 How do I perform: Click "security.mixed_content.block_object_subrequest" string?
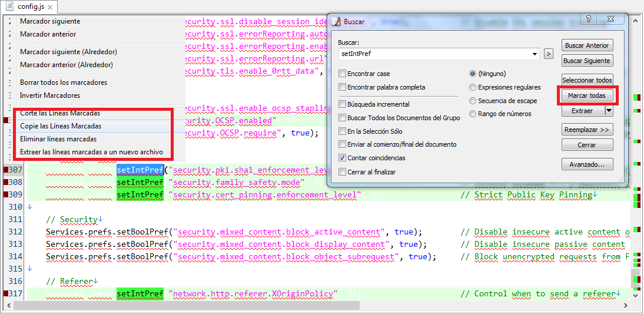(286, 256)
